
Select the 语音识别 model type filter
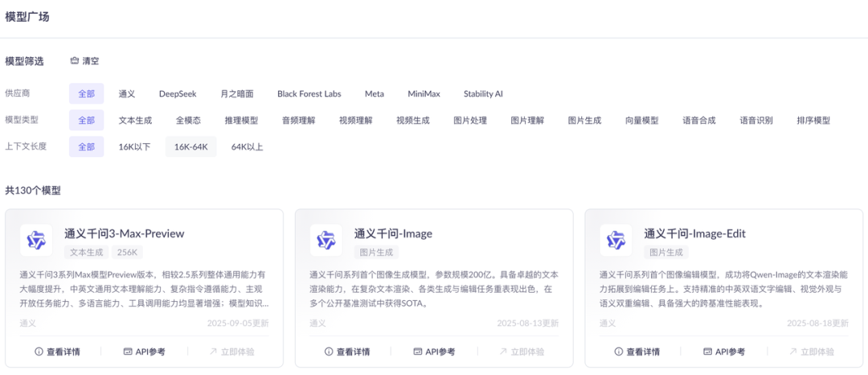click(756, 120)
